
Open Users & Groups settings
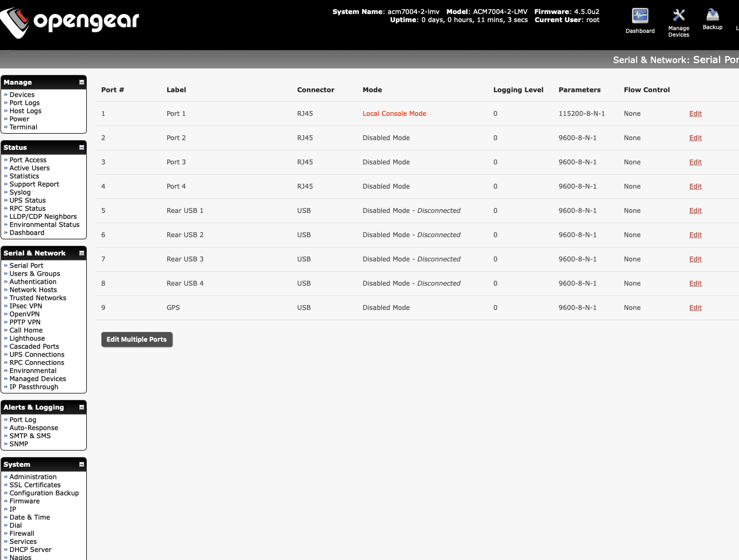pyautogui.click(x=35, y=273)
